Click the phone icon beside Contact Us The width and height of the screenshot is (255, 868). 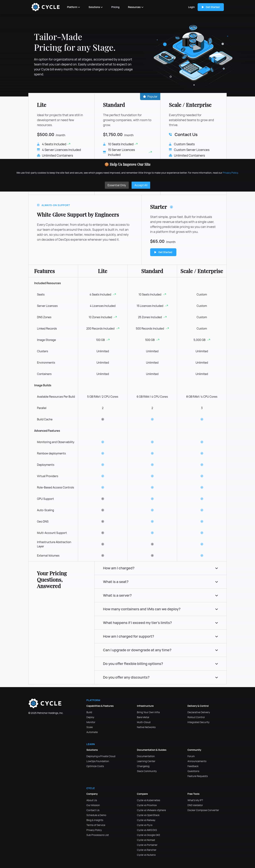click(x=170, y=134)
